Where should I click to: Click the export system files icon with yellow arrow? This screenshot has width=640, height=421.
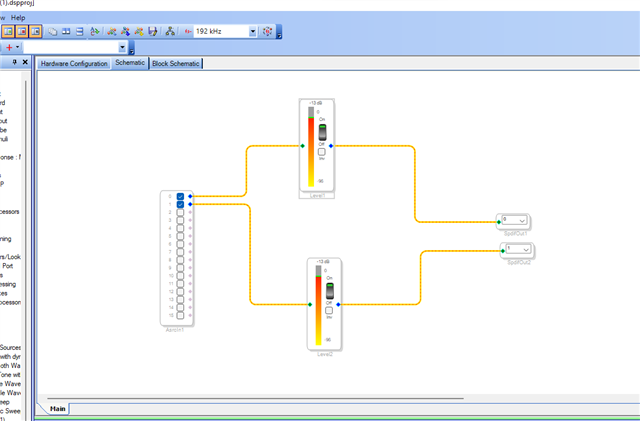click(x=139, y=31)
